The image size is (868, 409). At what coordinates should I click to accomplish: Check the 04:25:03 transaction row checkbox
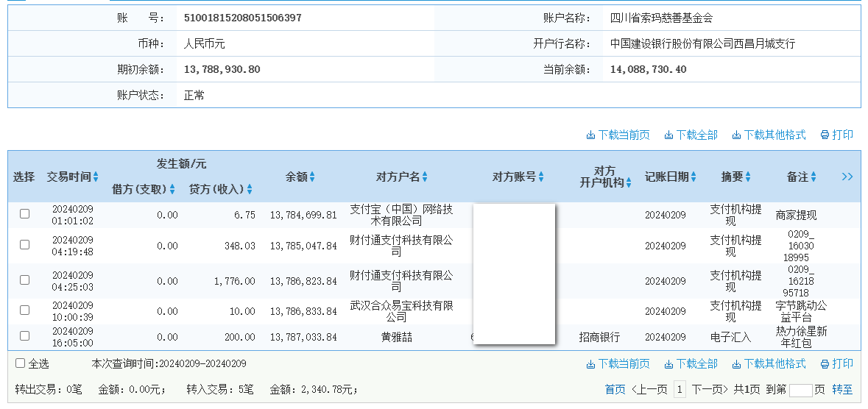24,280
